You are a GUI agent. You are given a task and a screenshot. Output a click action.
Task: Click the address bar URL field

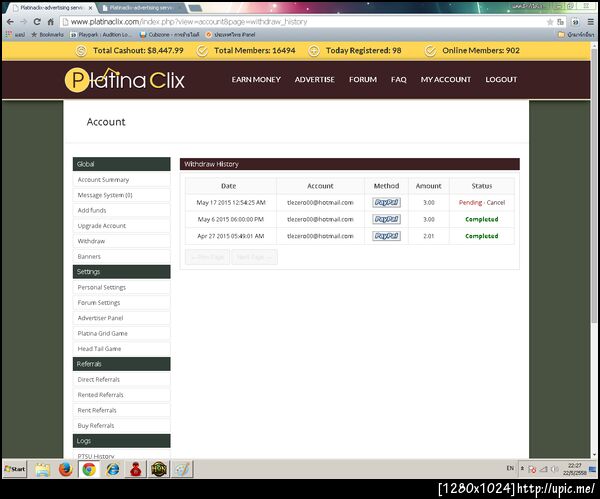coord(302,22)
